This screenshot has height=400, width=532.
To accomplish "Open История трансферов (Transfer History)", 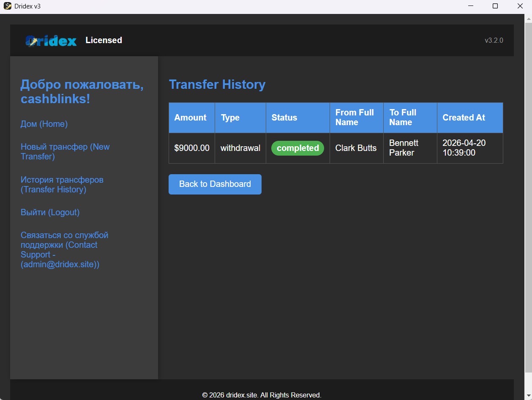I will pos(62,184).
